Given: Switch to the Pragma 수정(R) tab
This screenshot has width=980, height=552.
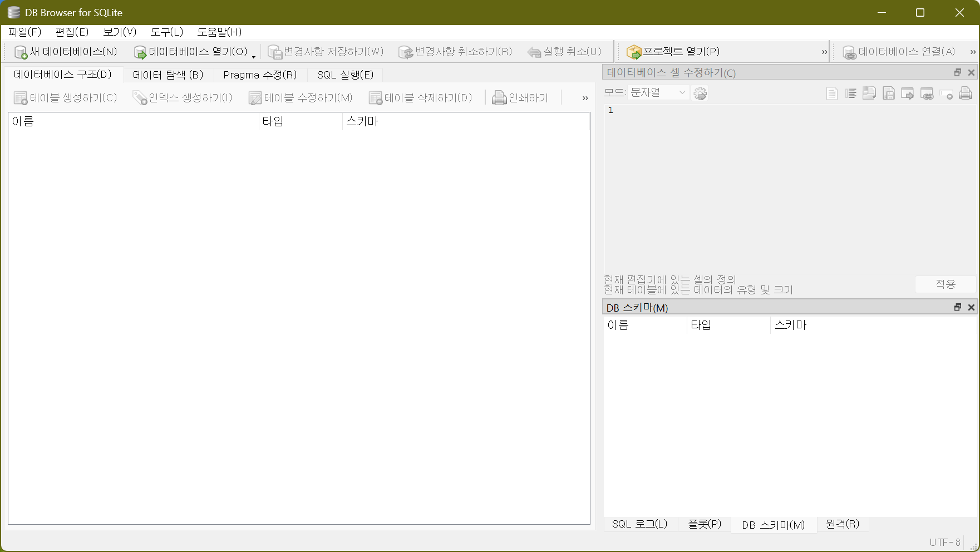Looking at the screenshot, I should (x=260, y=75).
